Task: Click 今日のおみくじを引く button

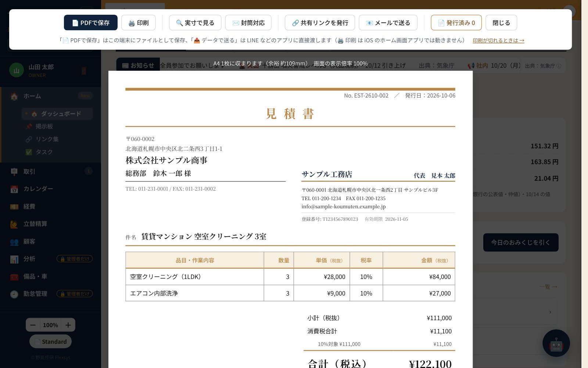Action: pos(521,243)
